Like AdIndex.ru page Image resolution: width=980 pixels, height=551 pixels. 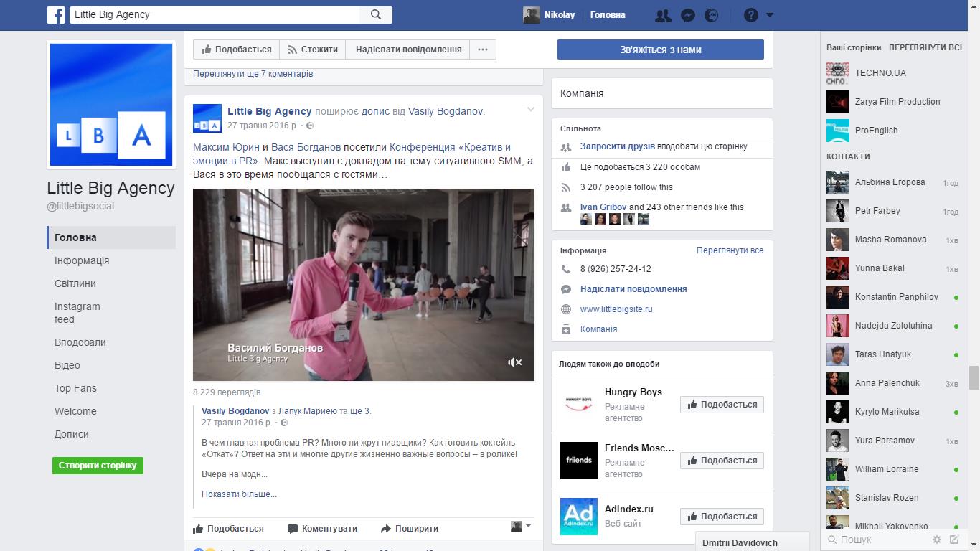tap(722, 517)
